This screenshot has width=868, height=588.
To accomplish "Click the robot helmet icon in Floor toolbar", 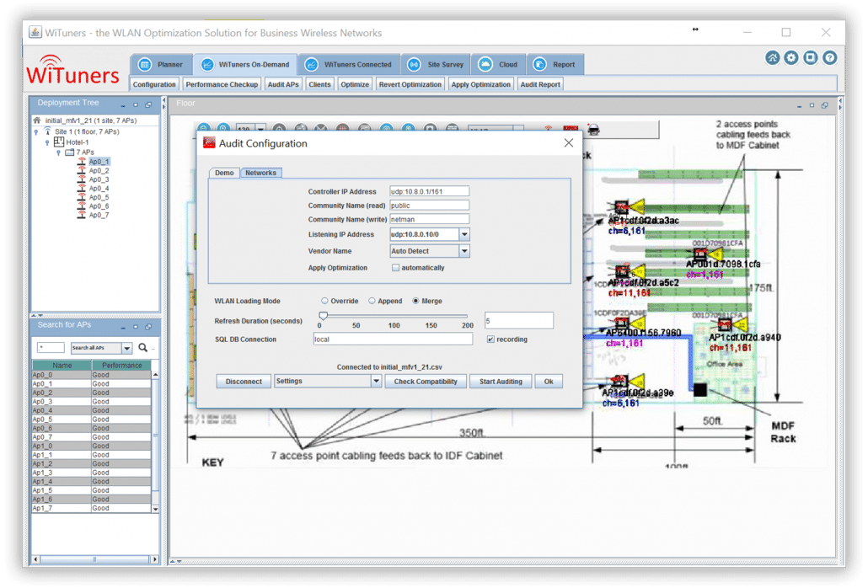I will [x=593, y=130].
